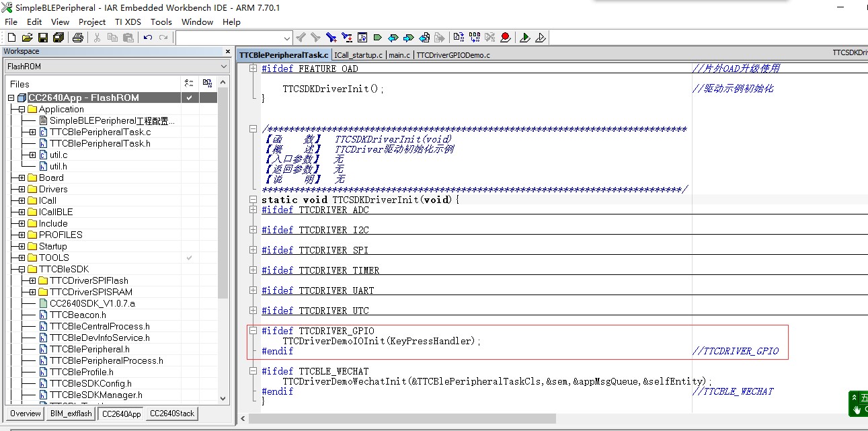
Task: Expand the TTCBlePeripheralTask.c tree node
Action: click(x=33, y=132)
